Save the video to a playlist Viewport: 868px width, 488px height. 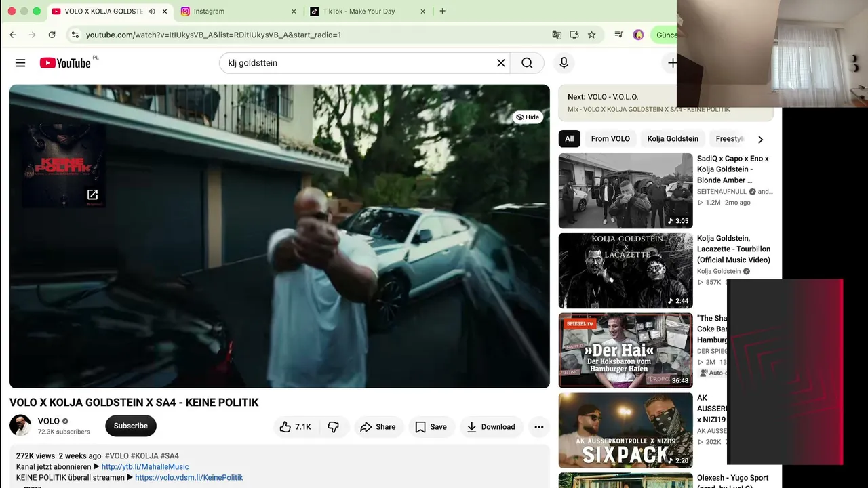point(431,427)
